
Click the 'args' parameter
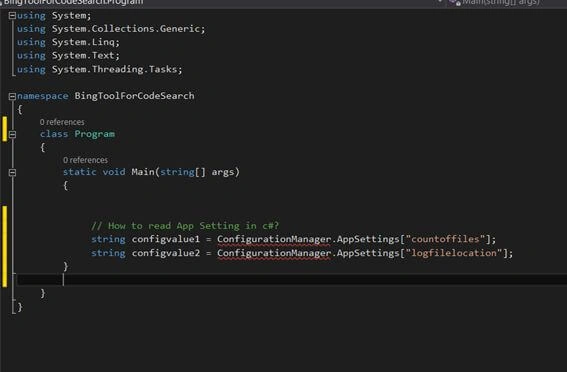click(223, 172)
